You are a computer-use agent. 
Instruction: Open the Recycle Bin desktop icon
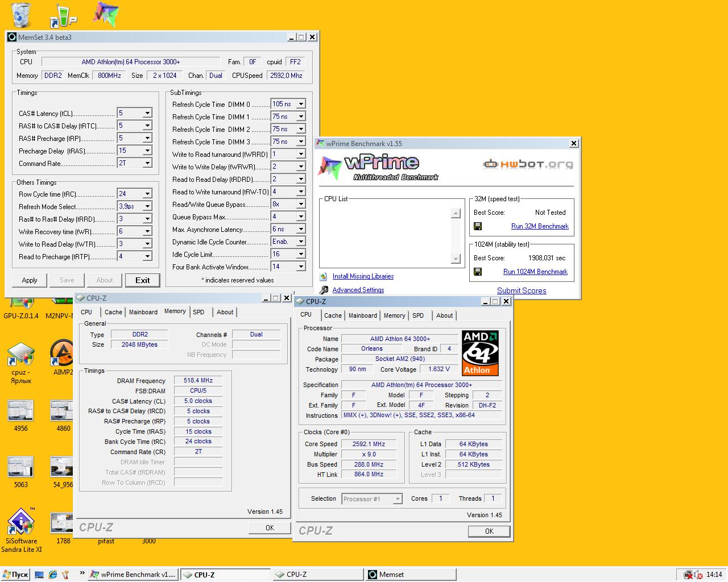[x=20, y=14]
